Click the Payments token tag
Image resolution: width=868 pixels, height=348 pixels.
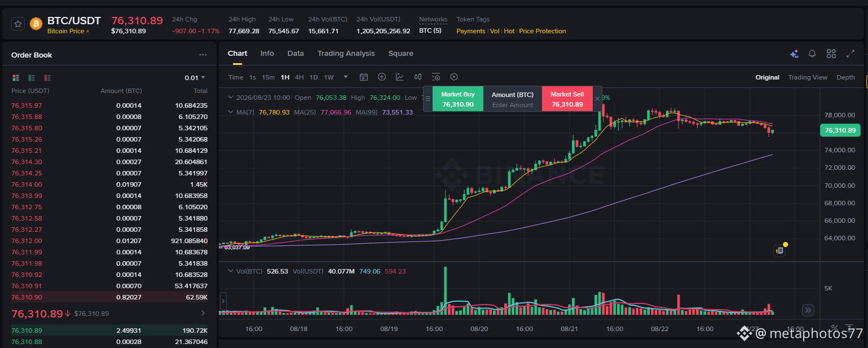pyautogui.click(x=470, y=31)
